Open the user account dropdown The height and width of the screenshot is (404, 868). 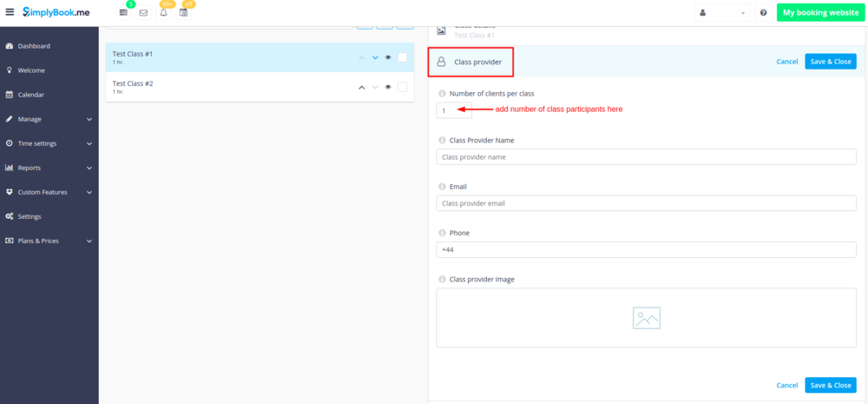722,13
